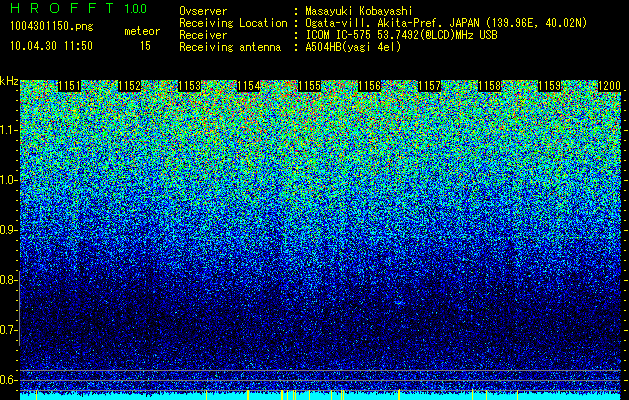This screenshot has width=629, height=400.
Task: Click the 1153 time marker
Action: point(189,86)
